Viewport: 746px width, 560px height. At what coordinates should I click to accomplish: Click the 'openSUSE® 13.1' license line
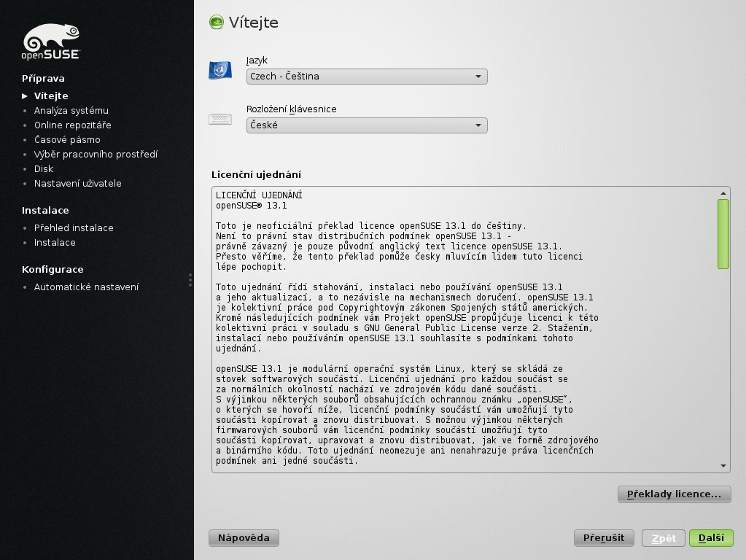point(251,206)
